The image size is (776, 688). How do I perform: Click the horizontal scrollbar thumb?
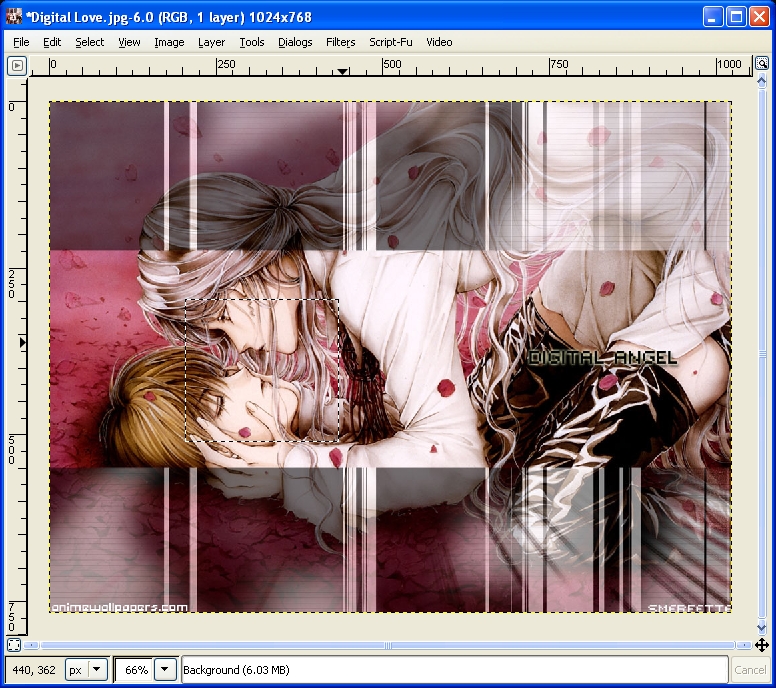click(x=388, y=645)
